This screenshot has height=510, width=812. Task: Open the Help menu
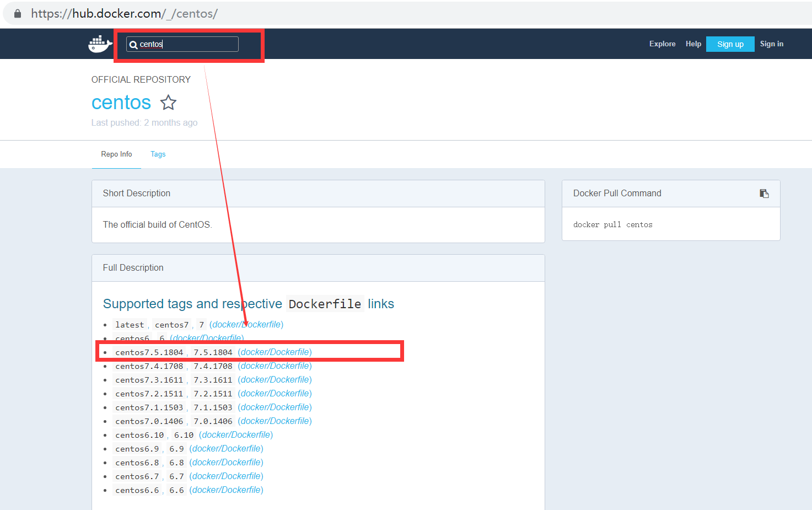pyautogui.click(x=693, y=44)
